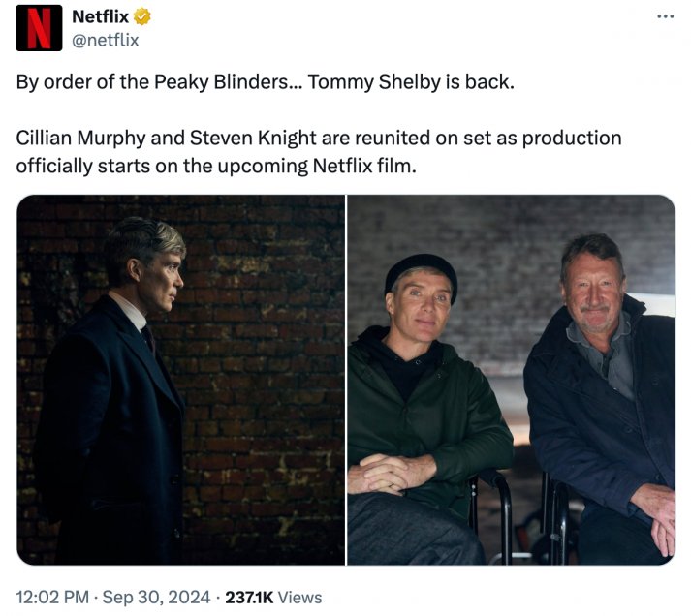Image resolution: width=691 pixels, height=616 pixels.
Task: Open left photo of man in profile
Action: (181, 380)
